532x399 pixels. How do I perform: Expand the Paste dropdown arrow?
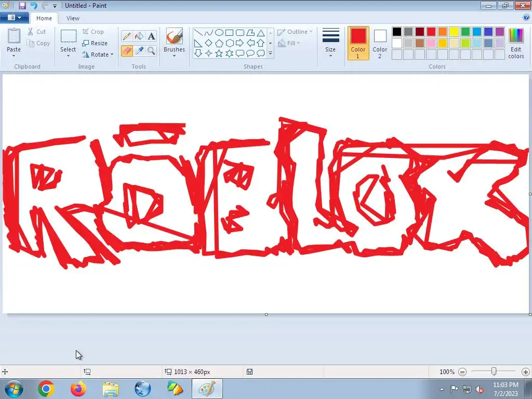tap(14, 56)
